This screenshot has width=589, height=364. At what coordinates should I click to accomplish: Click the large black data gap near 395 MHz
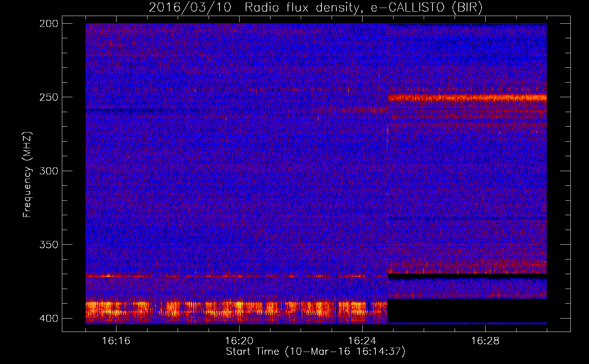coord(467,310)
